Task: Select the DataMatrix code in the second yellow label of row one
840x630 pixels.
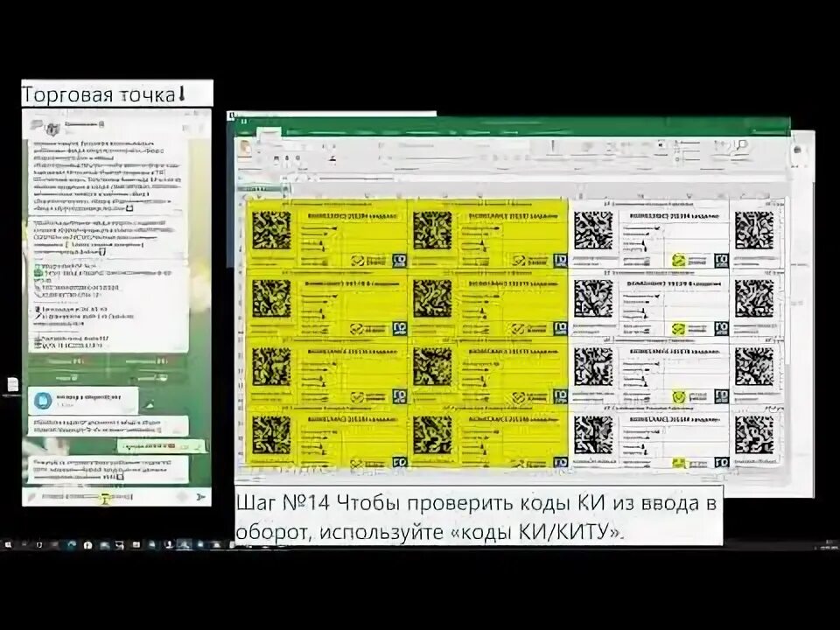Action: 432,230
